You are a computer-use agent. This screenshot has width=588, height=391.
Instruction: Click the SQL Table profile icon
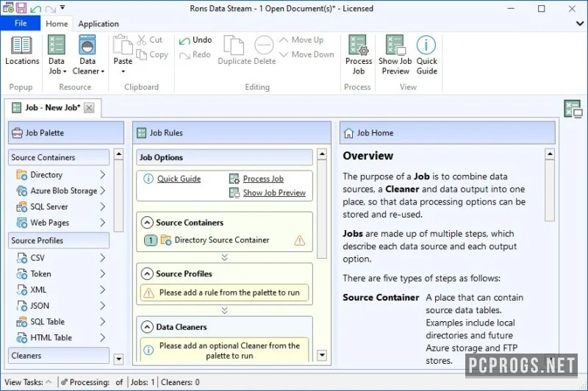point(22,322)
